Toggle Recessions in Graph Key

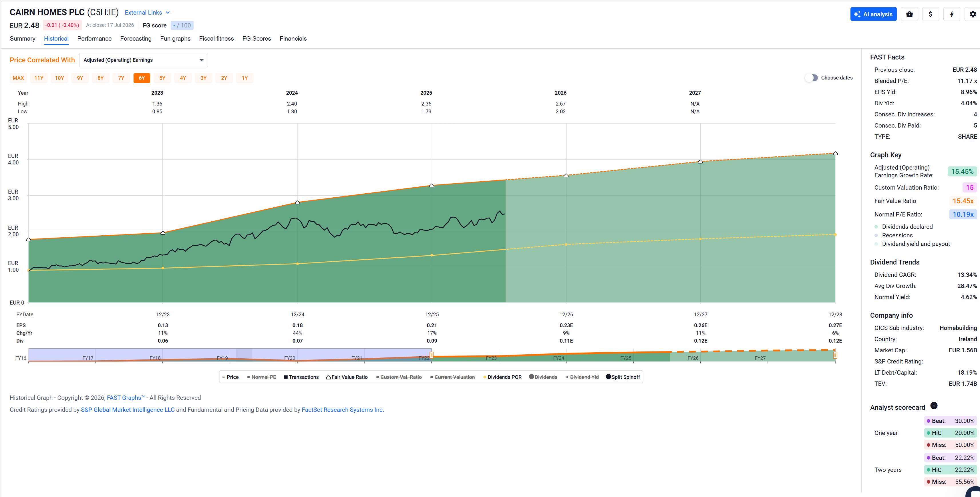[894, 236]
